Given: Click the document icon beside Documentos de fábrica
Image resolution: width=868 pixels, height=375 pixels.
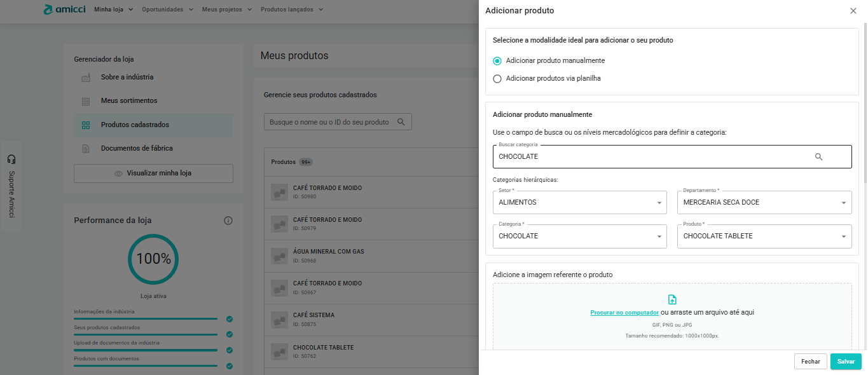Looking at the screenshot, I should point(86,149).
